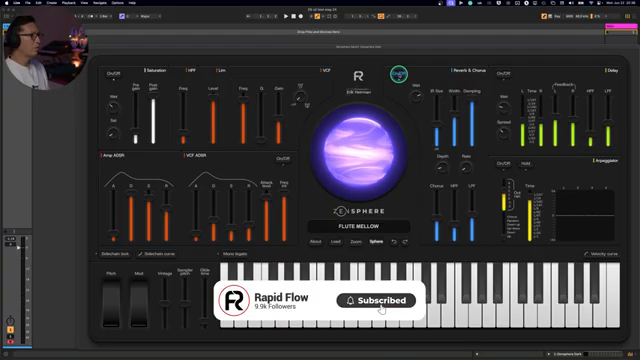
Task: Open the Apple menu
Action: click(7, 3)
